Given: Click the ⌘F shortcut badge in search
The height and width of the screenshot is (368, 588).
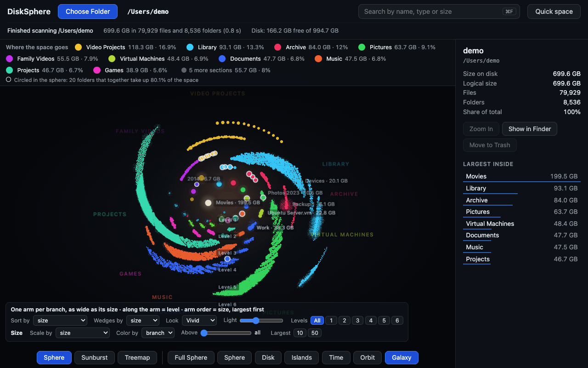Looking at the screenshot, I should point(509,11).
